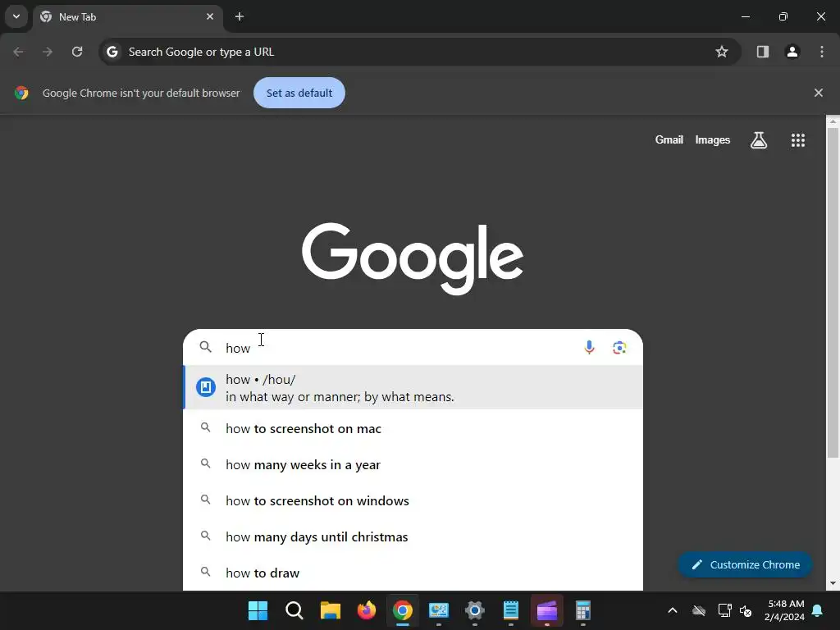Image resolution: width=840 pixels, height=630 pixels.
Task: Open the clock and date flyout
Action: click(x=785, y=610)
